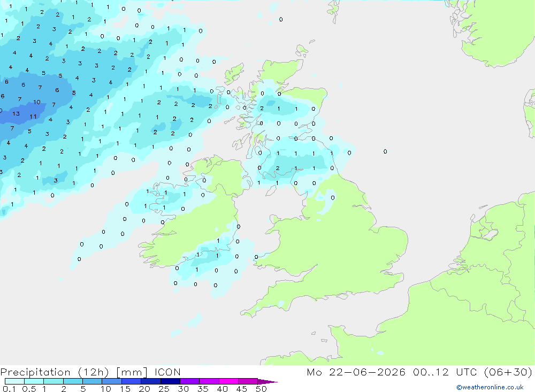This screenshot has height=392, width=535.
Task: Click the 1–2 mm legend color swatch
Action: [53, 381]
